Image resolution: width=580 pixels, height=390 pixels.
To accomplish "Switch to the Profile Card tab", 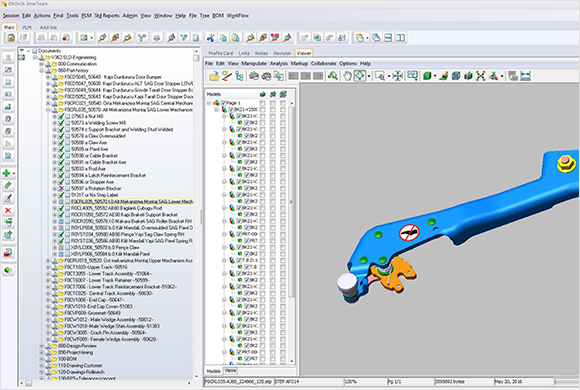I will point(221,53).
